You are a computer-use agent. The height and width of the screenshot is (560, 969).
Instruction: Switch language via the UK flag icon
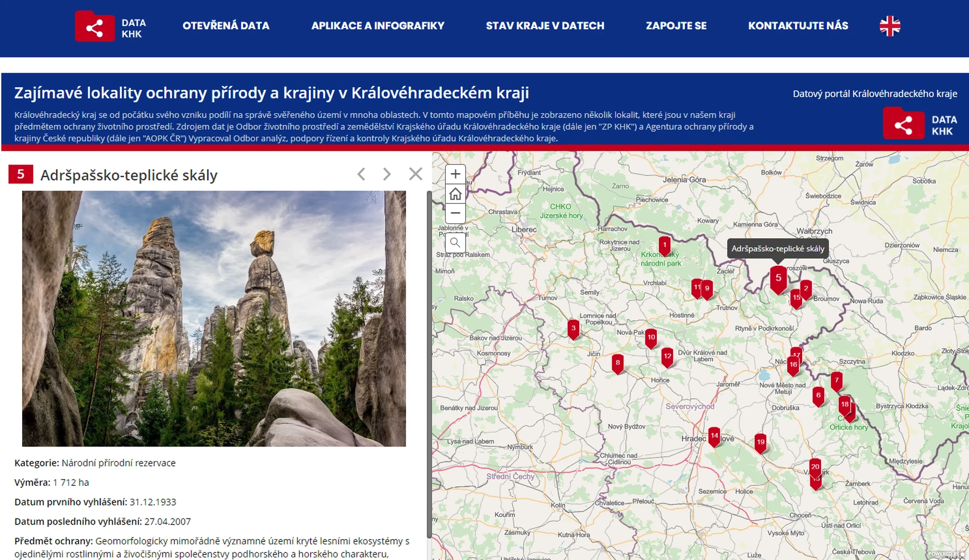[x=889, y=26]
